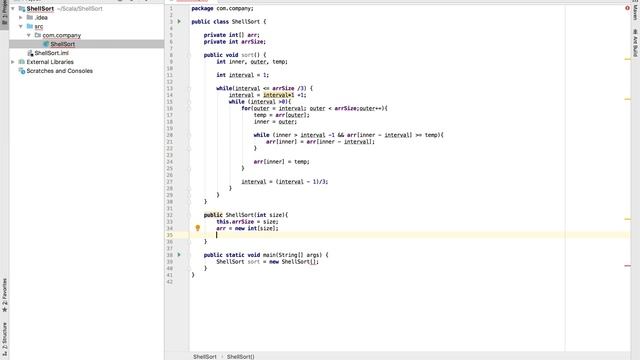Fold the for loop on line 16
The image size is (640, 360).
(189, 109)
